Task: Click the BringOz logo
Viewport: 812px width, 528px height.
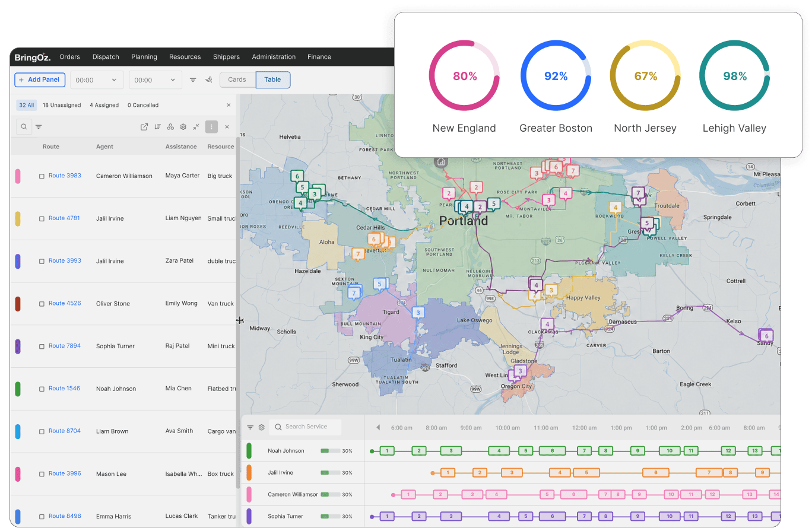Action: pyautogui.click(x=33, y=57)
